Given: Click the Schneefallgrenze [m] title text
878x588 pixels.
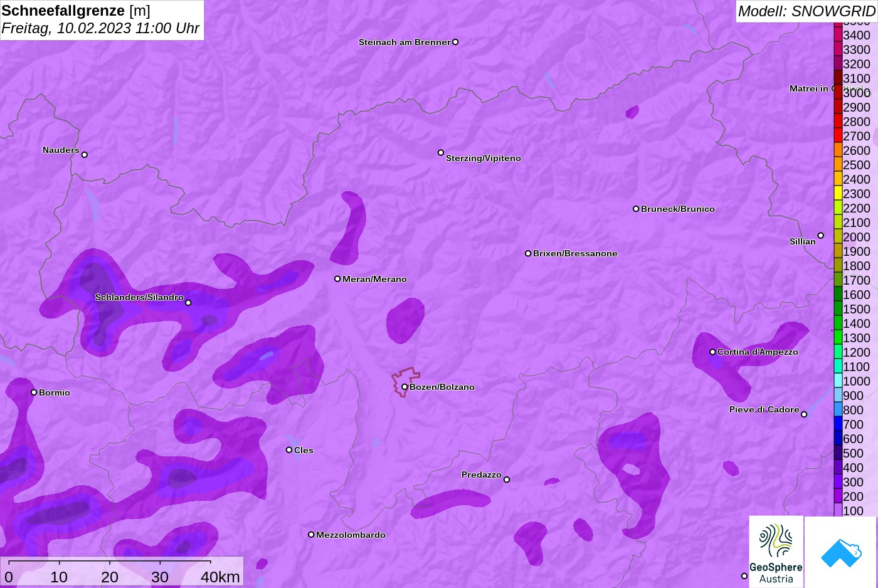Looking at the screenshot, I should click(x=76, y=11).
